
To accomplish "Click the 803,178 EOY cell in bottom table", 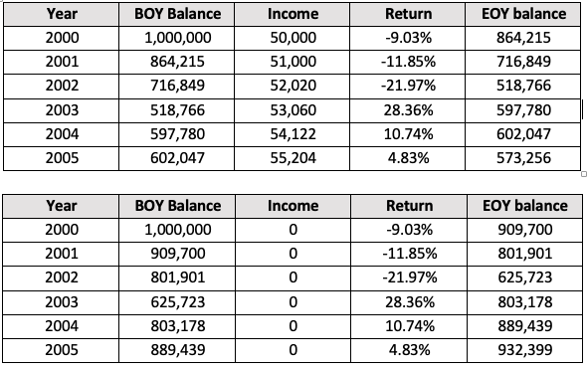I will coord(525,302).
